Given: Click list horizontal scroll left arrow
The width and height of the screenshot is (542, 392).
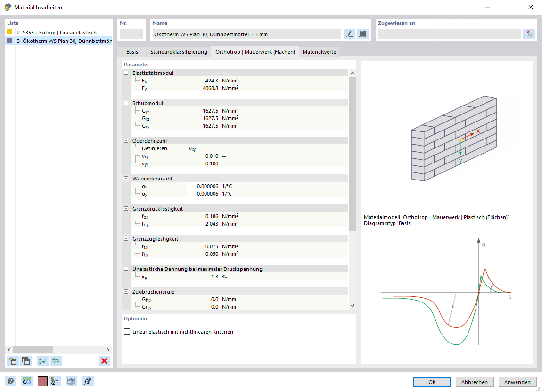Looking at the screenshot, I should point(9,350).
